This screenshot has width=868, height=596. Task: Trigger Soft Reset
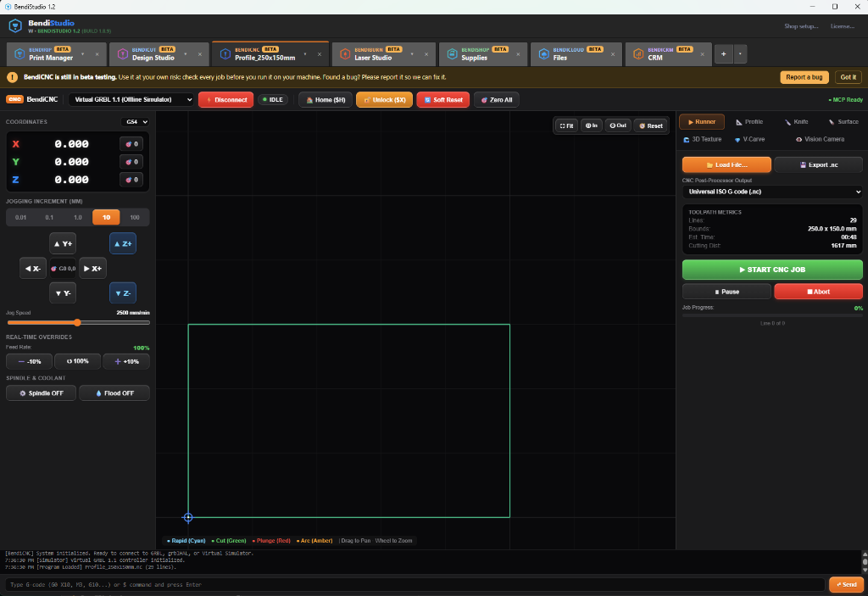pos(442,100)
